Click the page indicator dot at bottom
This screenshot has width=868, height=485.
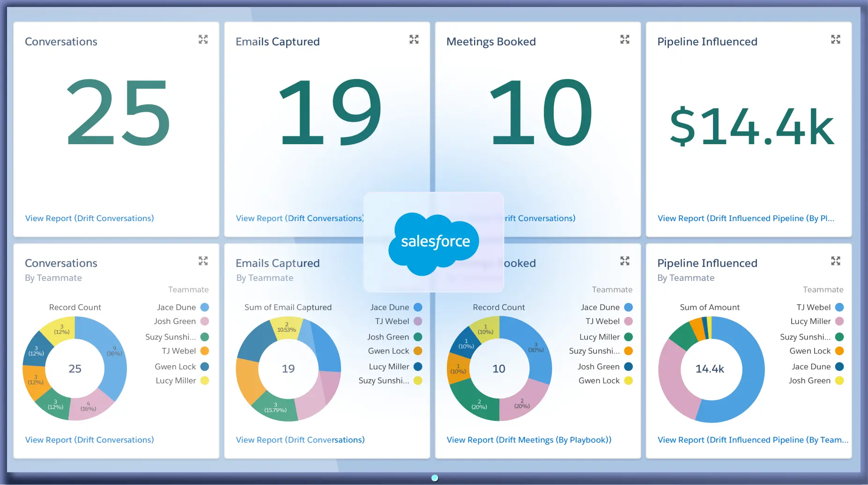pos(434,478)
